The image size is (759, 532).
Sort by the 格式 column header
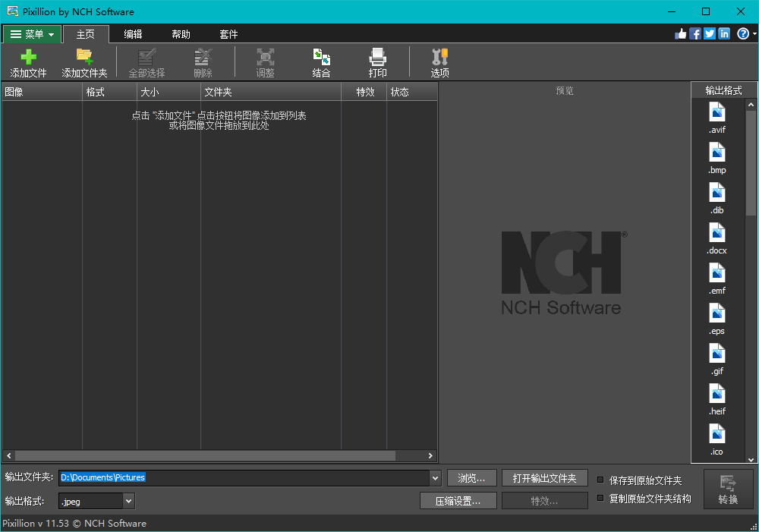pyautogui.click(x=110, y=92)
